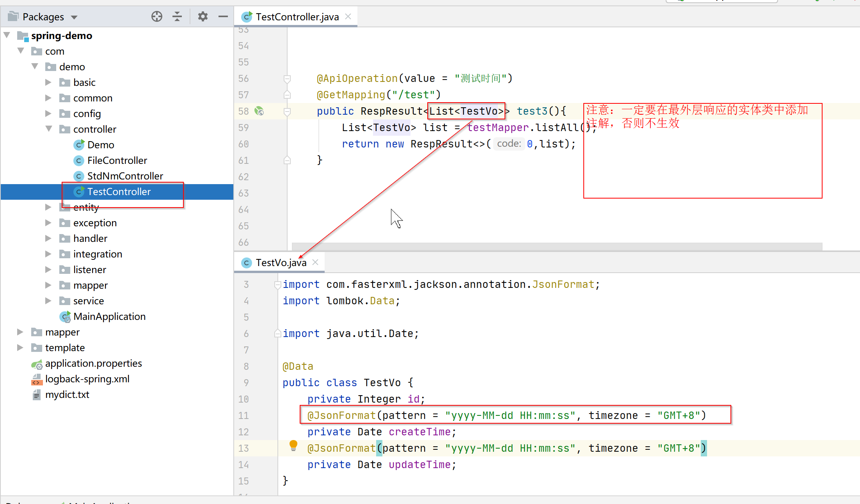Click the class icon beside StdNmController
860x504 pixels.
[79, 176]
